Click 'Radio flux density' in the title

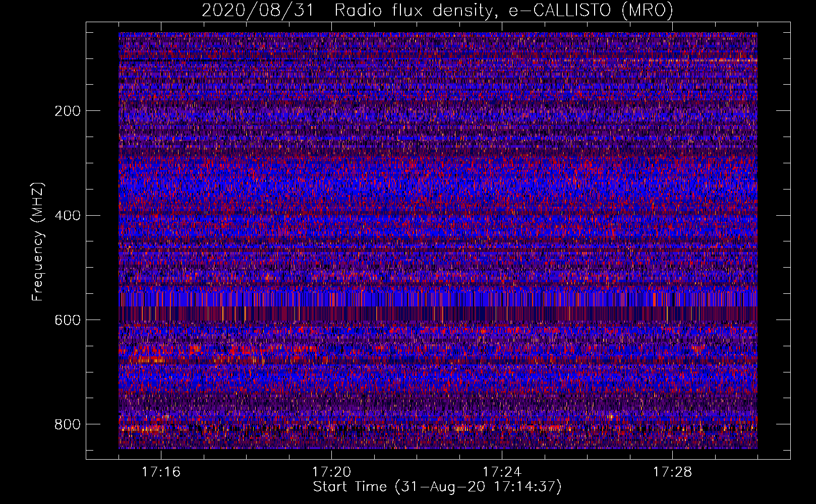coord(413,11)
